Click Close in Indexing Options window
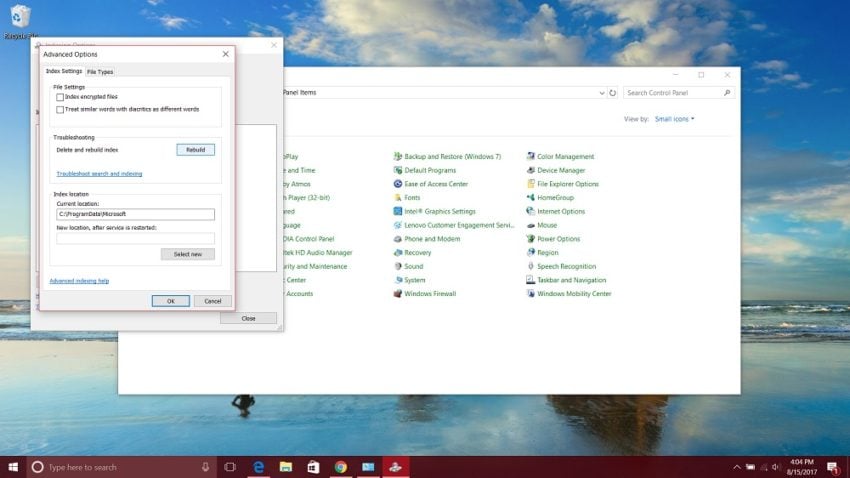 point(248,318)
